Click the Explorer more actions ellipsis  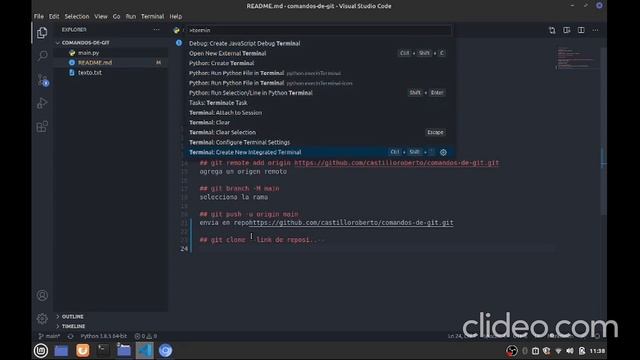(x=156, y=30)
